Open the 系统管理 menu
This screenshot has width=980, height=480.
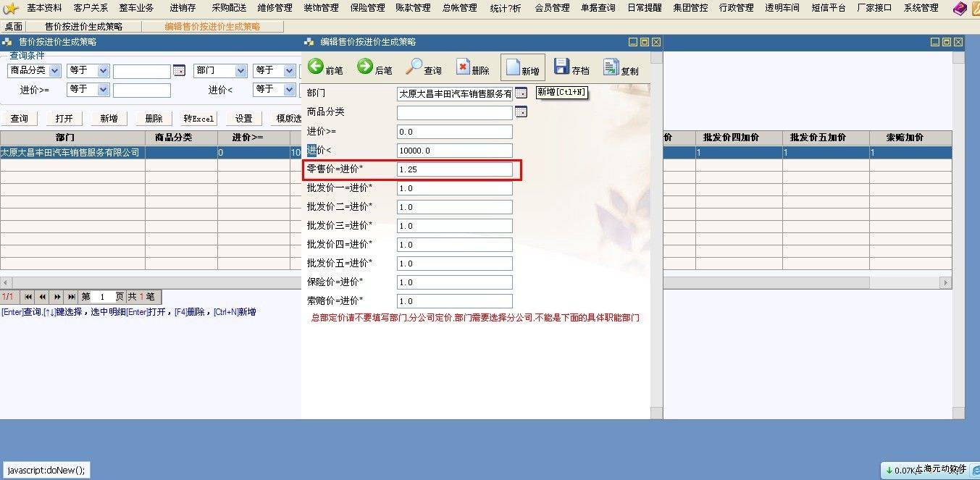(x=921, y=8)
